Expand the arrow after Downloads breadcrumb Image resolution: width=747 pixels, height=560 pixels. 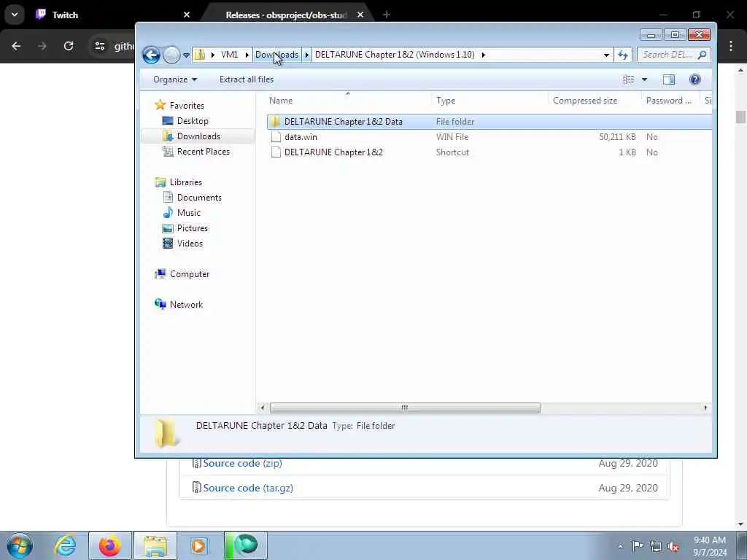point(307,55)
